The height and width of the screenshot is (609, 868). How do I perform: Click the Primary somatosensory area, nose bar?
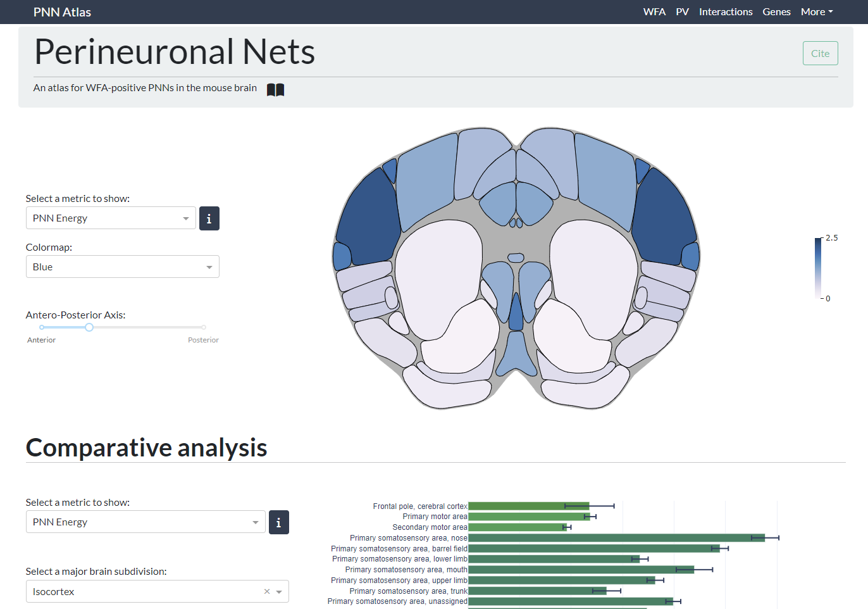[x=617, y=538]
